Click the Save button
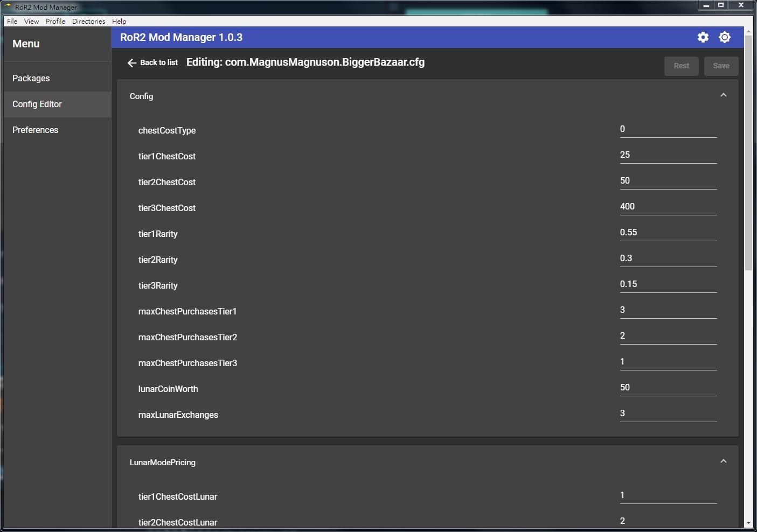 pyautogui.click(x=721, y=66)
